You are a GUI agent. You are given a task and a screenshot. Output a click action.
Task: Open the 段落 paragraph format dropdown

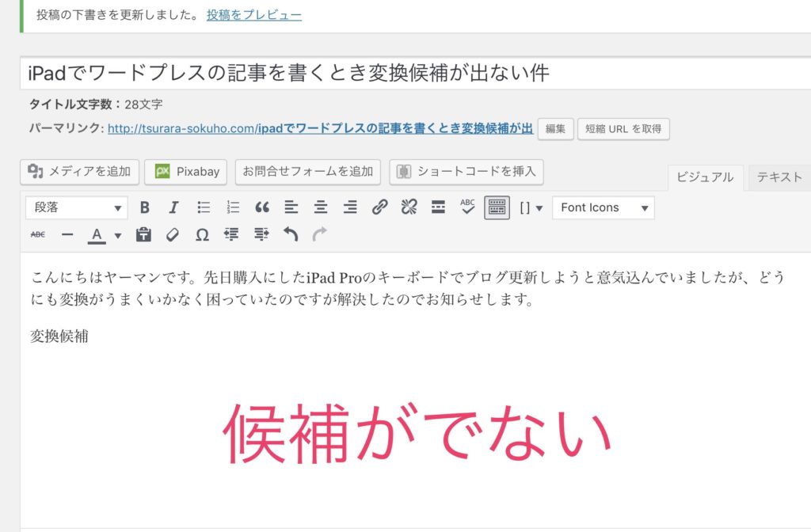(77, 207)
